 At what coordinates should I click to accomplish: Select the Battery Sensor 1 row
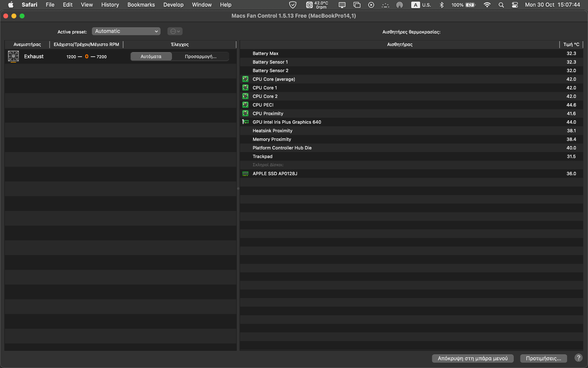pyautogui.click(x=412, y=62)
